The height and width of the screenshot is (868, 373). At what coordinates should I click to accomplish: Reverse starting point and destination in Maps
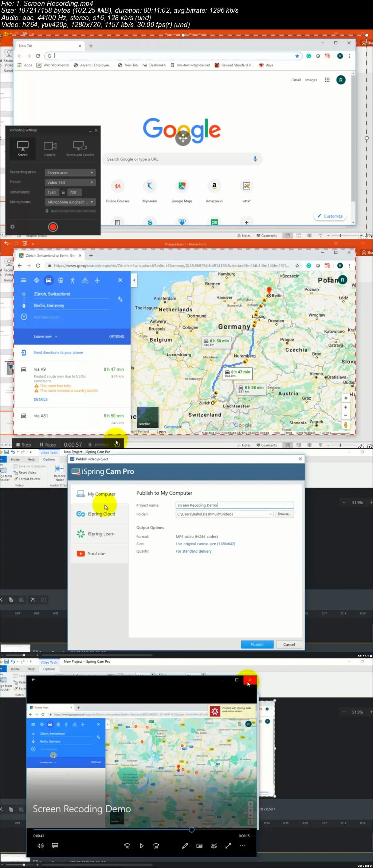coord(120,299)
